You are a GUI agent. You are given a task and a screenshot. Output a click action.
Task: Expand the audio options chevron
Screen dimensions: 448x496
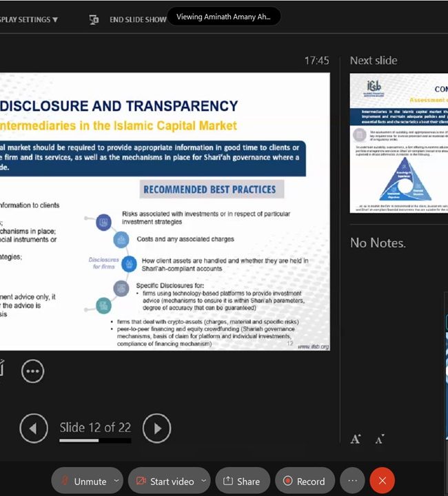116,481
